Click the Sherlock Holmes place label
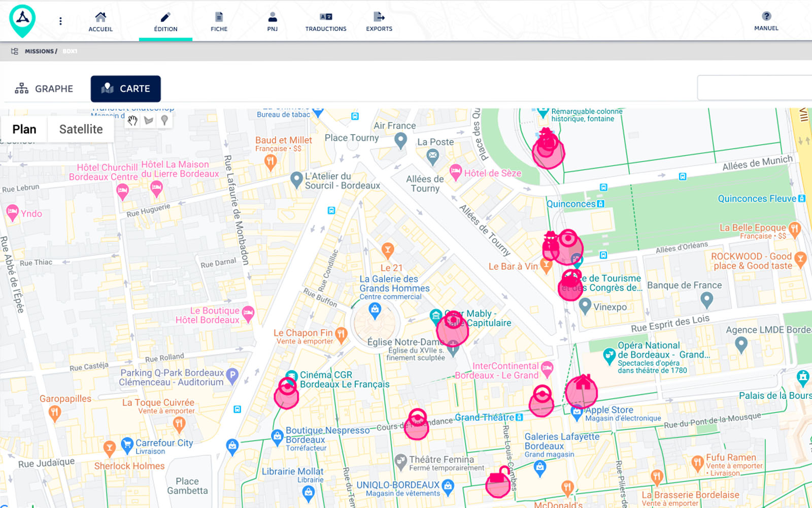Viewport: 812px width, 508px height. coord(129,466)
